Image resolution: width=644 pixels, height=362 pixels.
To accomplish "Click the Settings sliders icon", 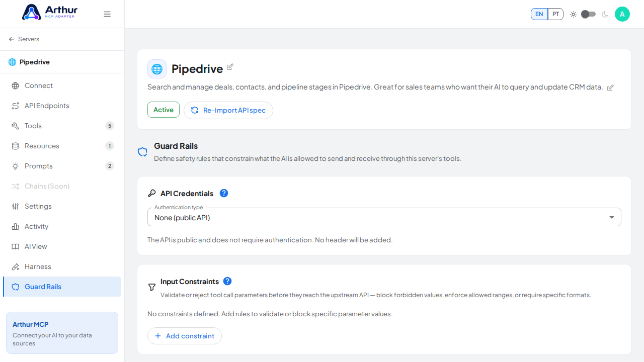I will (x=16, y=207).
